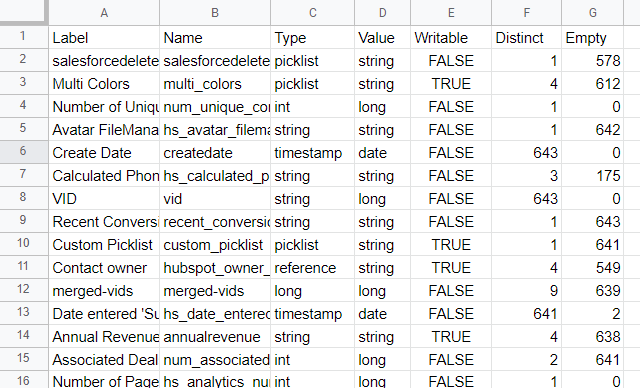This screenshot has width=640, height=388.
Task: Select row 6 header
Action: click(24, 152)
